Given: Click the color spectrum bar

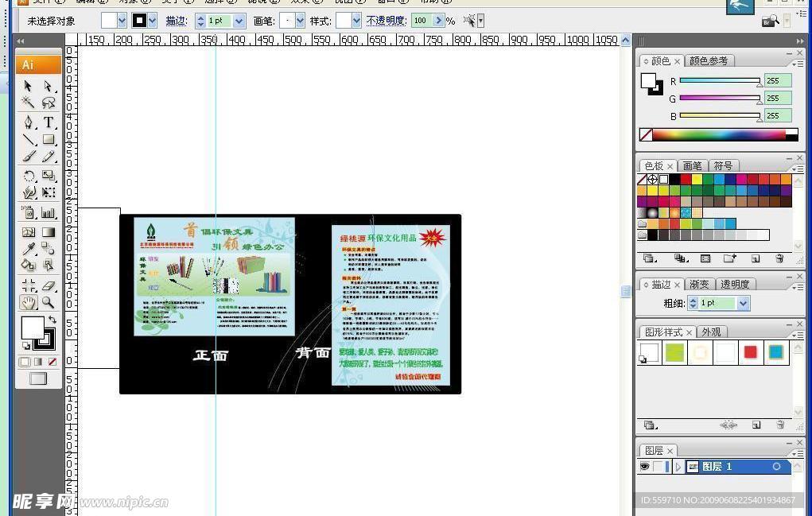Looking at the screenshot, I should 719,135.
